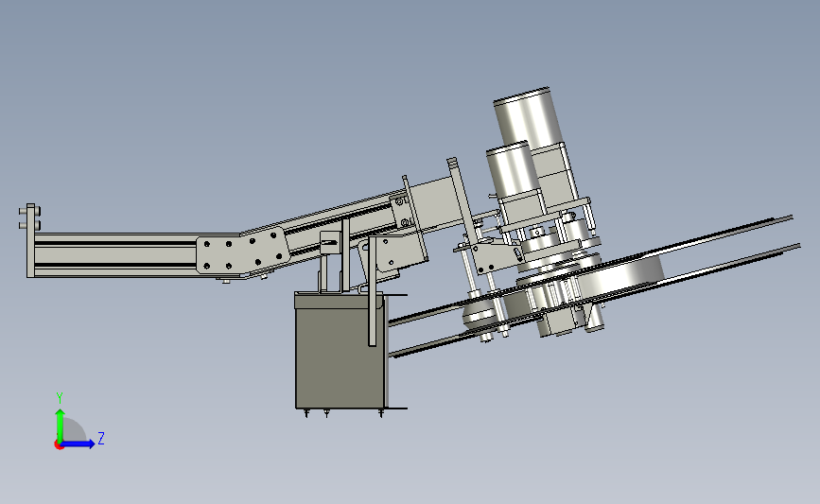The height and width of the screenshot is (504, 820).
Task: Select the small teardrop-shaped idler pulley
Action: (x=478, y=314)
